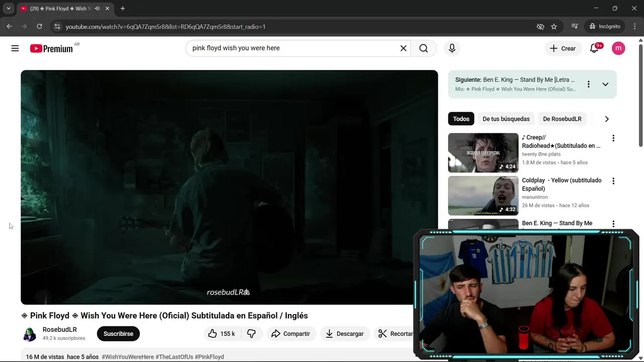Select the Todos filter chip

pyautogui.click(x=461, y=119)
